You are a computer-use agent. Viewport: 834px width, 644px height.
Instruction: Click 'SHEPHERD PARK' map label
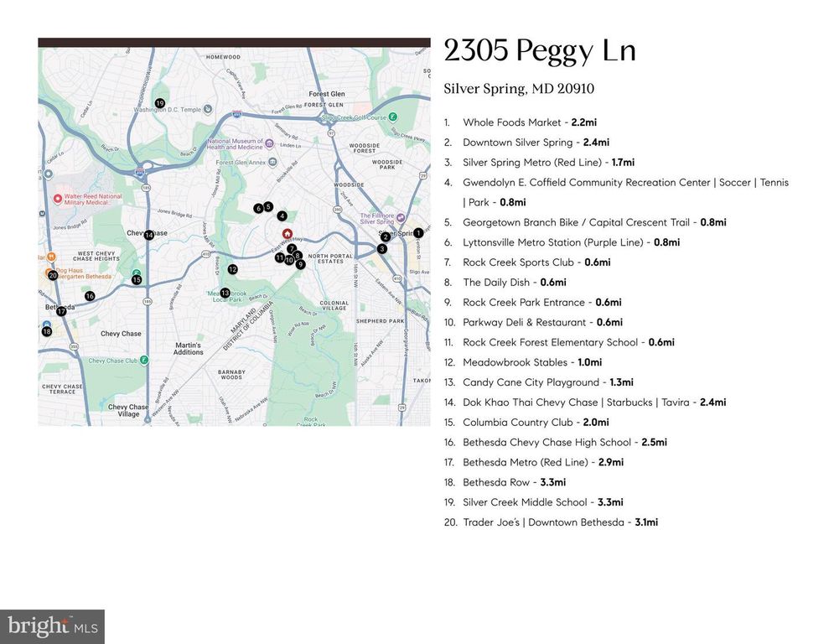pyautogui.click(x=381, y=321)
